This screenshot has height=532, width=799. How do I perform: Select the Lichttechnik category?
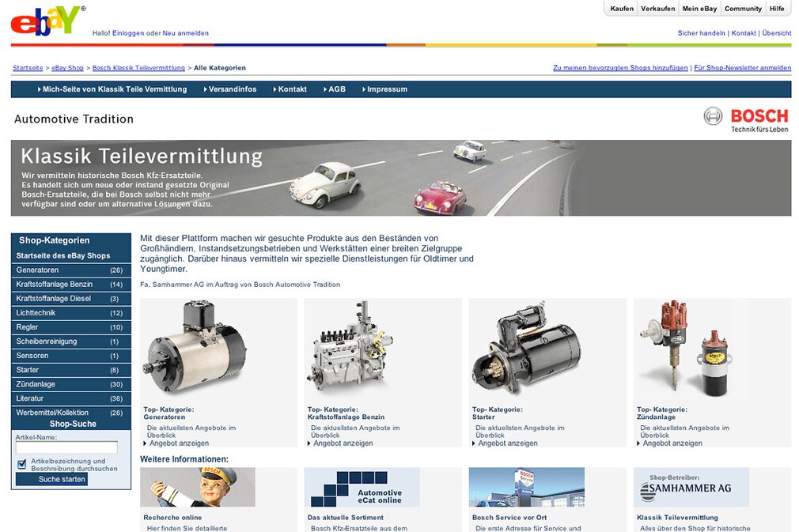tap(71, 313)
